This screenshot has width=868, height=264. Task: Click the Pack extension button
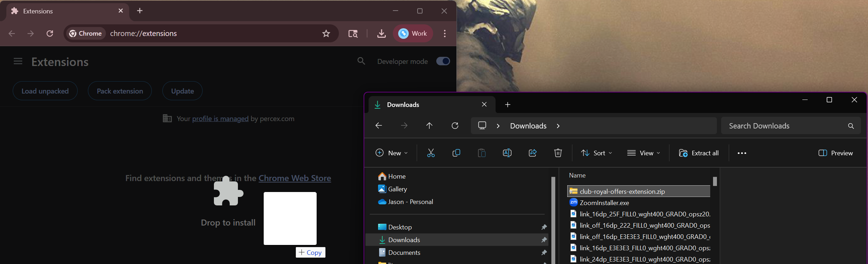120,91
